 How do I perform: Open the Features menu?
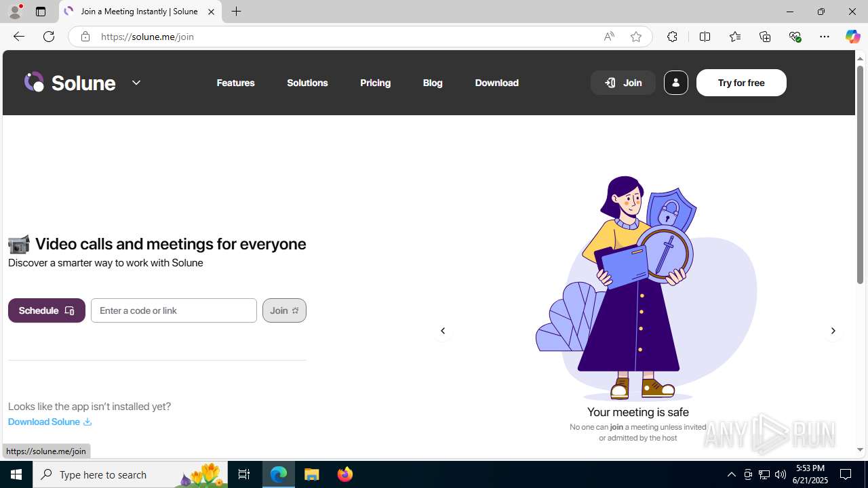click(235, 83)
